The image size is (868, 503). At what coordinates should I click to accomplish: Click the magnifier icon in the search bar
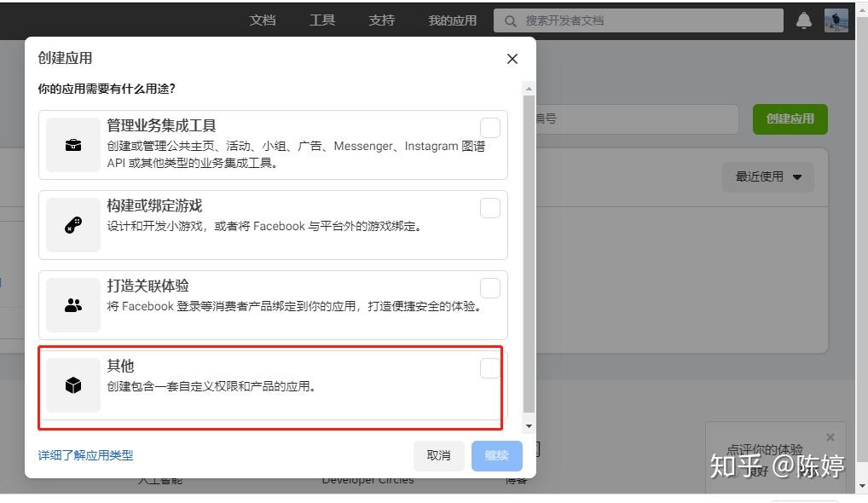tap(511, 20)
